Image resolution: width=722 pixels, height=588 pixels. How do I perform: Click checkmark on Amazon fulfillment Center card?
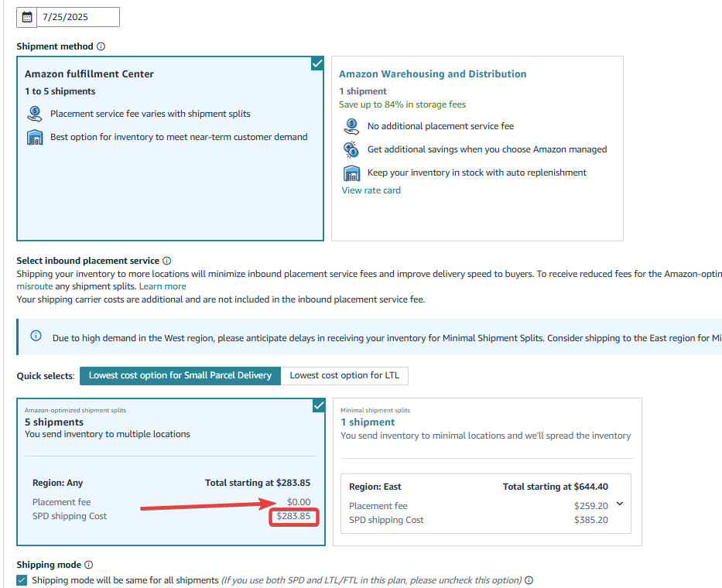tap(317, 63)
